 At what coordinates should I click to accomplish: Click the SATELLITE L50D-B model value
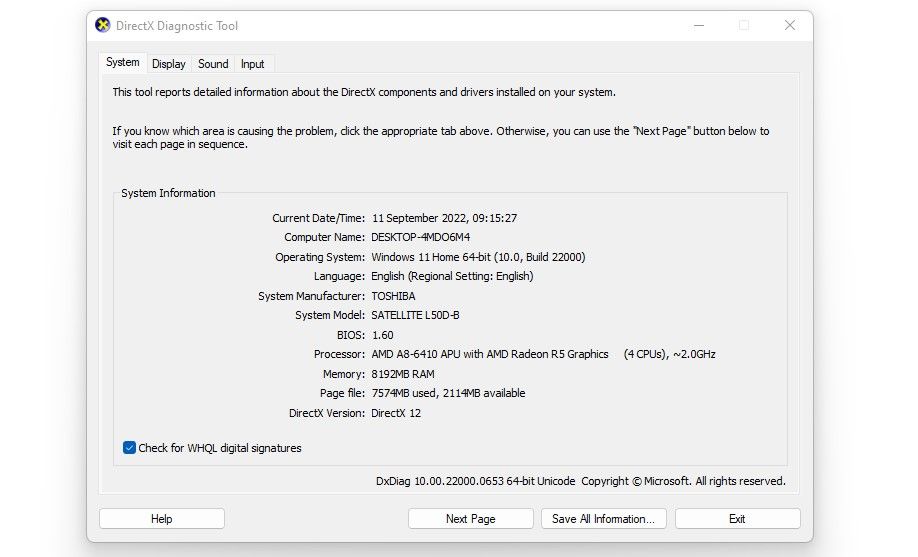[x=415, y=315]
